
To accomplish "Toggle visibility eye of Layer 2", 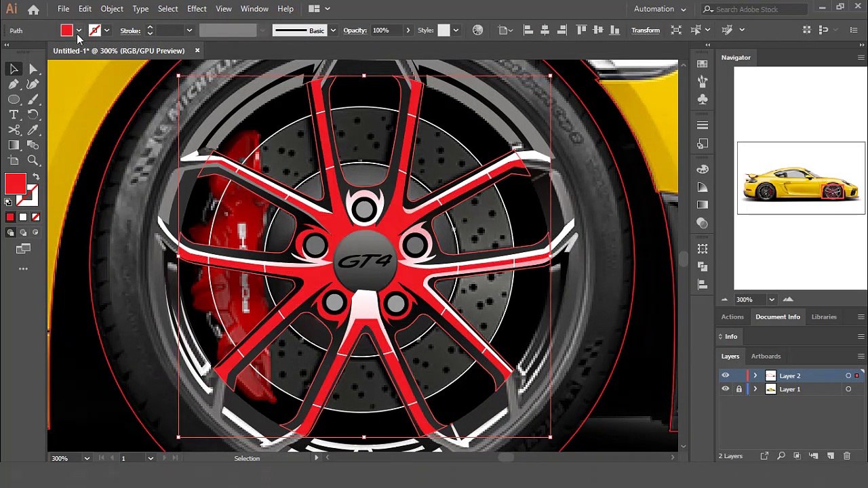I will pos(726,375).
